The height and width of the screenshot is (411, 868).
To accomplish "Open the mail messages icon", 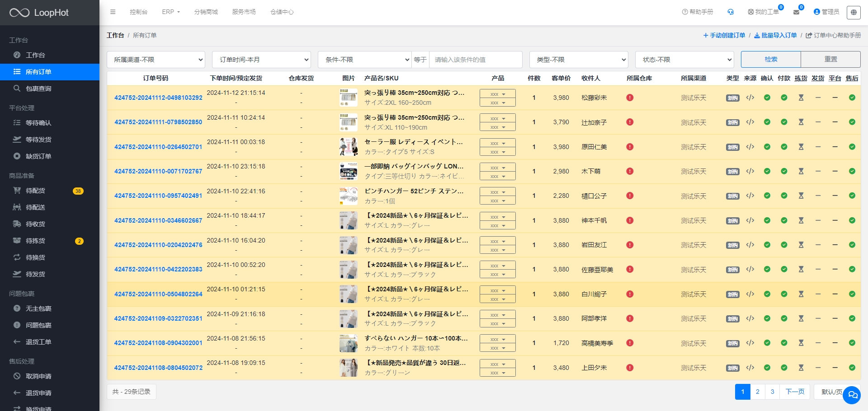I will 796,12.
